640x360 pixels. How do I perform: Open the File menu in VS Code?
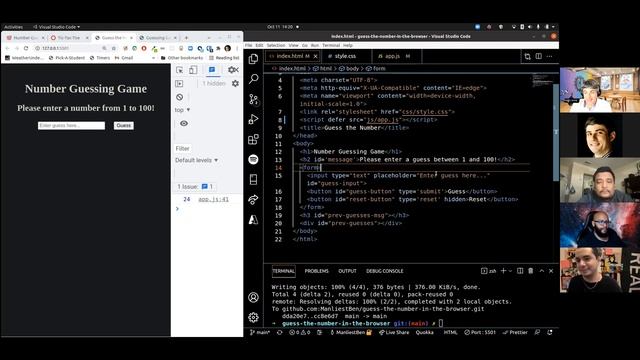249,45
